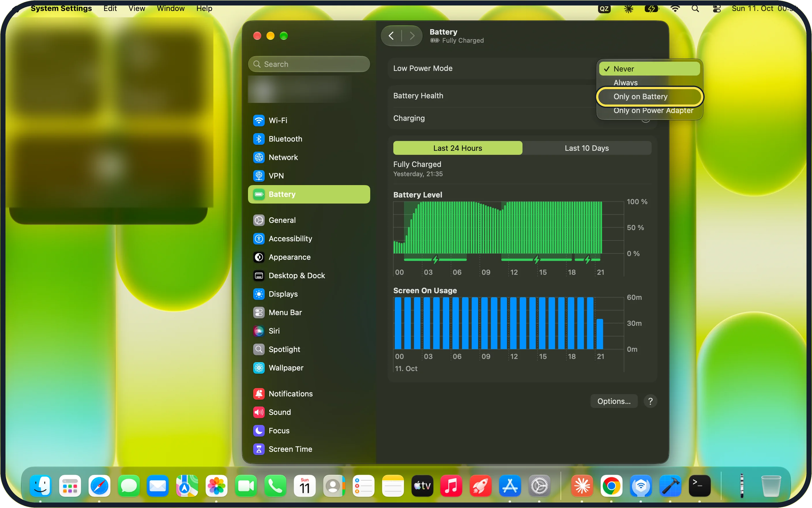Switch to Last 24 Hours tab
The width and height of the screenshot is (812, 508).
click(x=457, y=148)
